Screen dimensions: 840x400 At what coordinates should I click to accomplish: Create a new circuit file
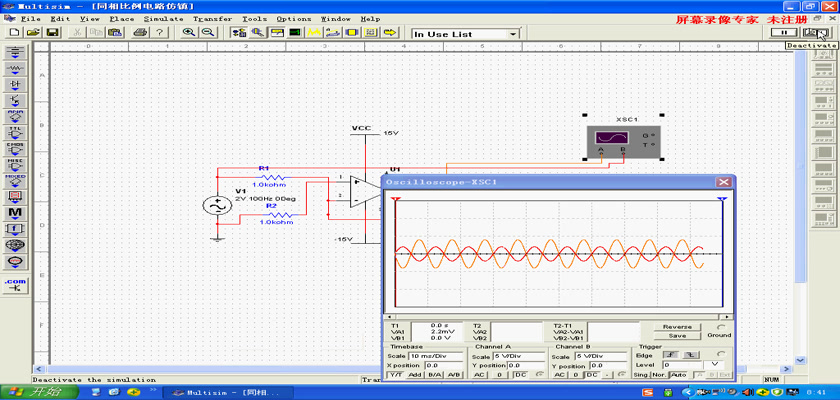[x=14, y=33]
